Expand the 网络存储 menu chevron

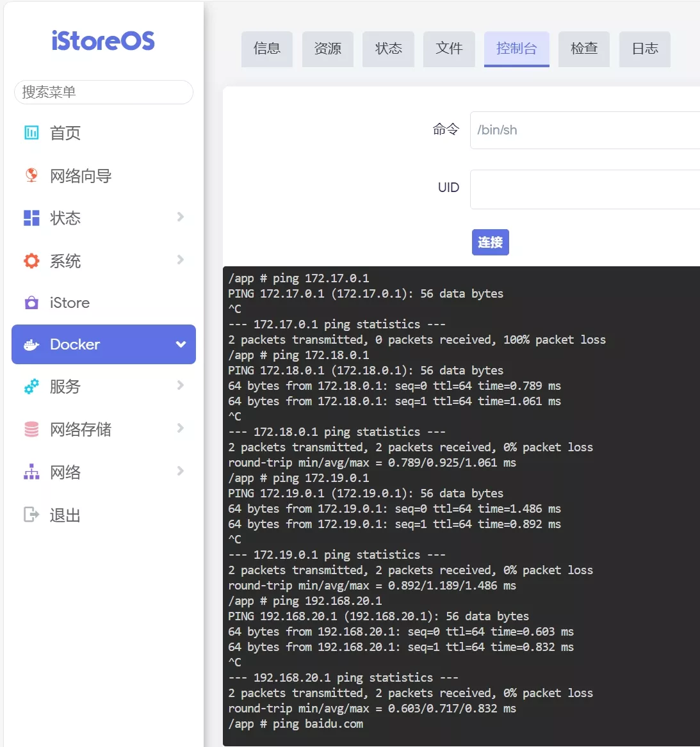tap(180, 428)
